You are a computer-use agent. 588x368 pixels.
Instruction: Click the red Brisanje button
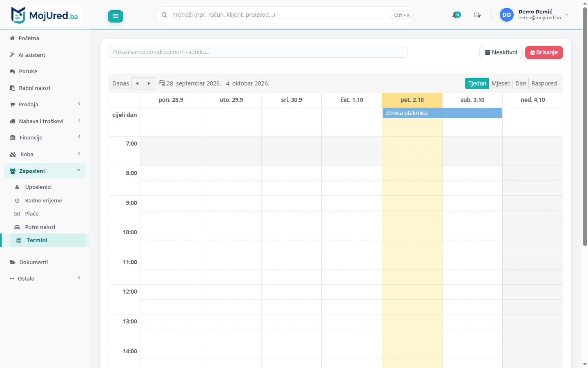coord(544,52)
